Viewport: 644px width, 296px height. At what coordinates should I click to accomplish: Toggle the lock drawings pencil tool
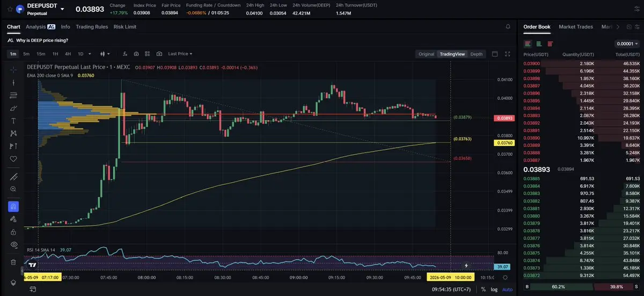pyautogui.click(x=13, y=219)
